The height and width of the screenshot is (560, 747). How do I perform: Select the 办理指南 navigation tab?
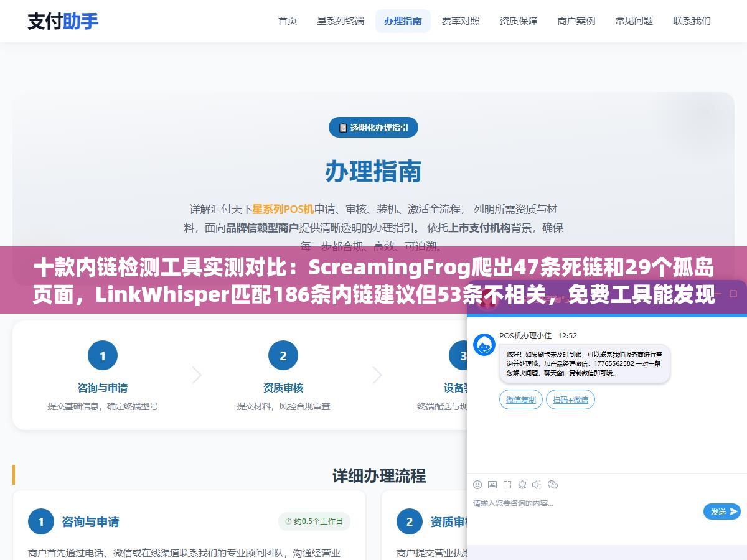[x=403, y=21]
